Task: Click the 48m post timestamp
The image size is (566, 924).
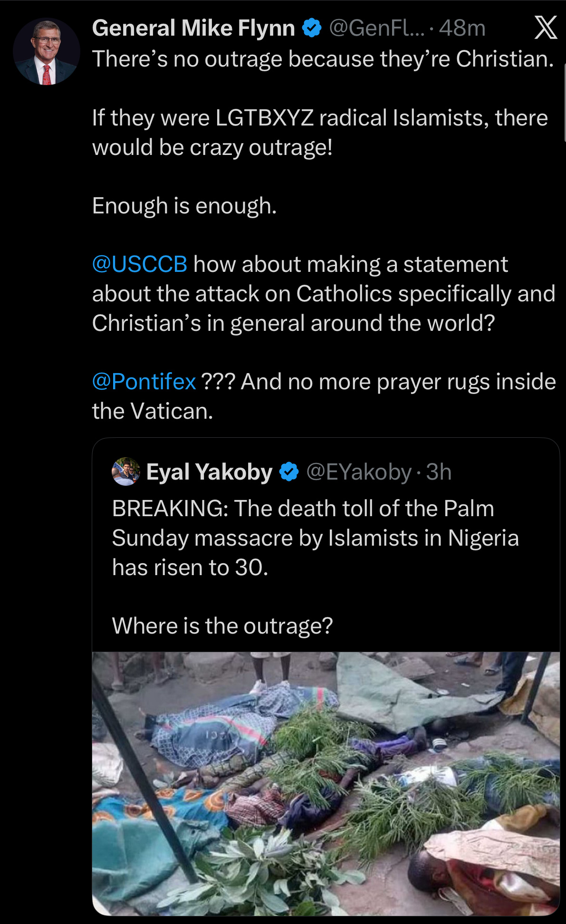Action: (x=462, y=28)
